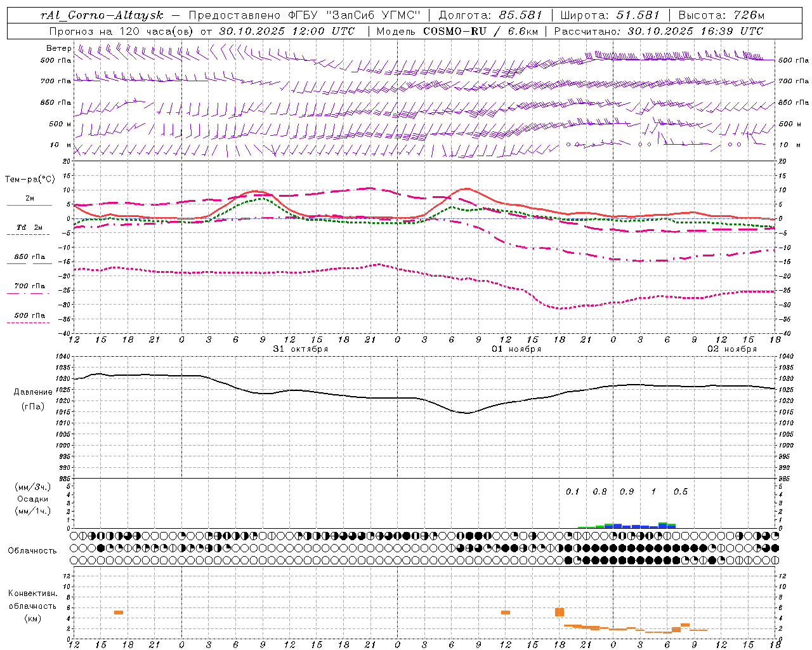The height and width of the screenshot is (650, 812).
Task: Click the 31 октября date label
Action: (x=301, y=349)
